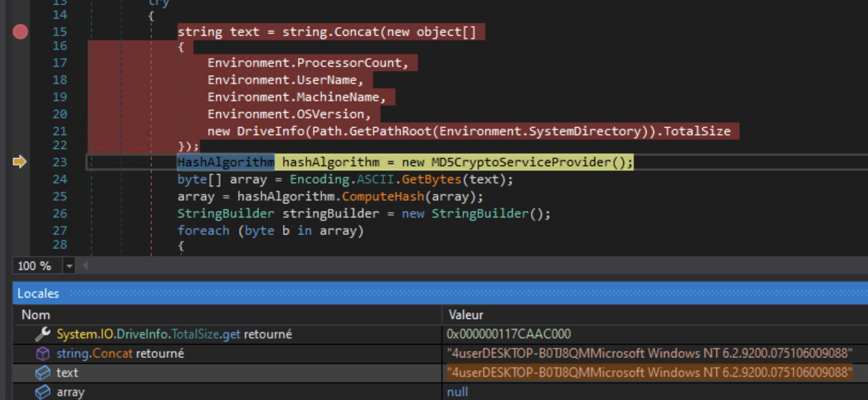The image size is (868, 400).
Task: Click the ComputeHash method call on line 25
Action: (x=383, y=196)
